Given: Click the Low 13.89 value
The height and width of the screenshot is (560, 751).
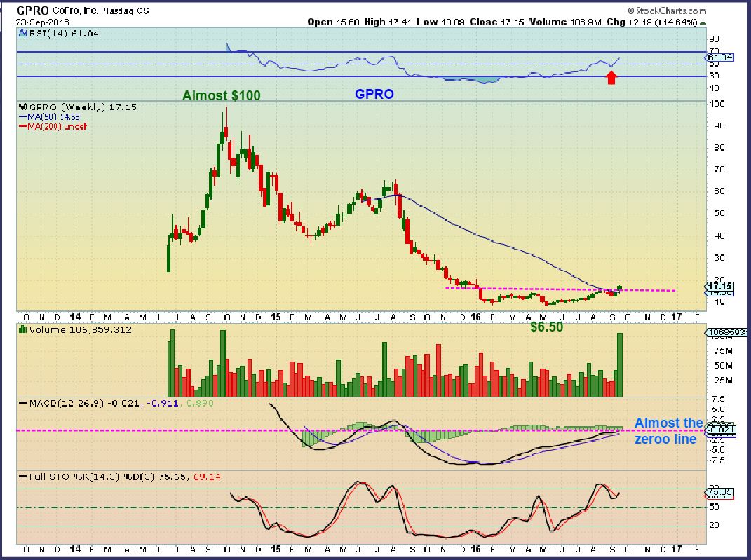Looking at the screenshot, I should coord(440,22).
